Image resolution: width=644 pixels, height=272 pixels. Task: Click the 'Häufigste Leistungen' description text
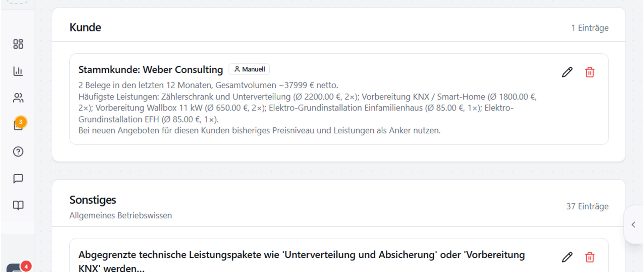tap(308, 108)
